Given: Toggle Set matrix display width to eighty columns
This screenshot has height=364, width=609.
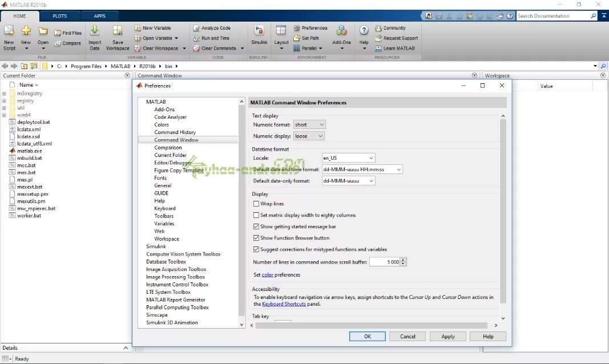Looking at the screenshot, I should pyautogui.click(x=256, y=215).
